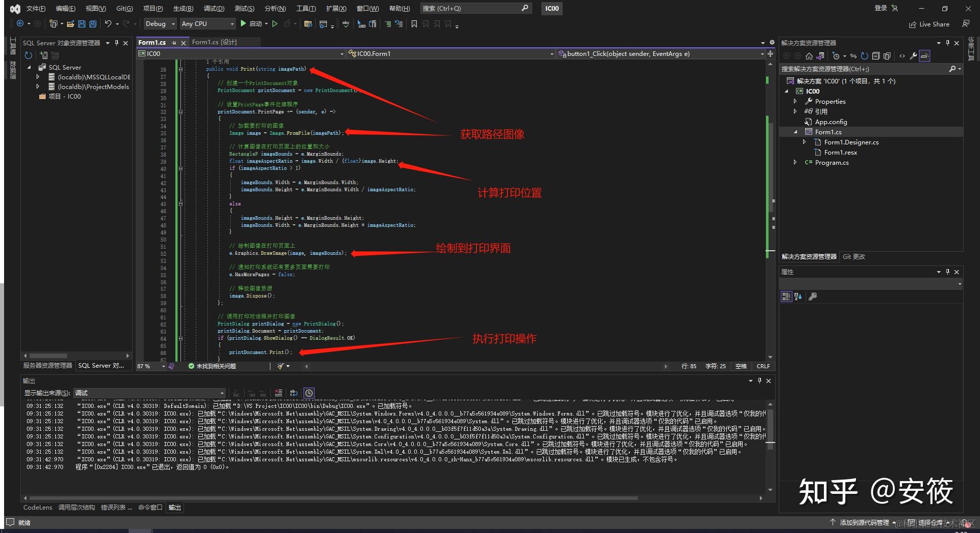Switch to the Form1.cs [设计] tab

pos(214,42)
